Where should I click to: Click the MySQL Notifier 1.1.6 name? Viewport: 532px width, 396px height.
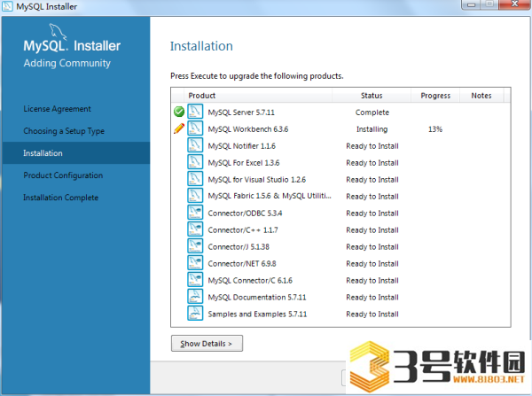241,146
